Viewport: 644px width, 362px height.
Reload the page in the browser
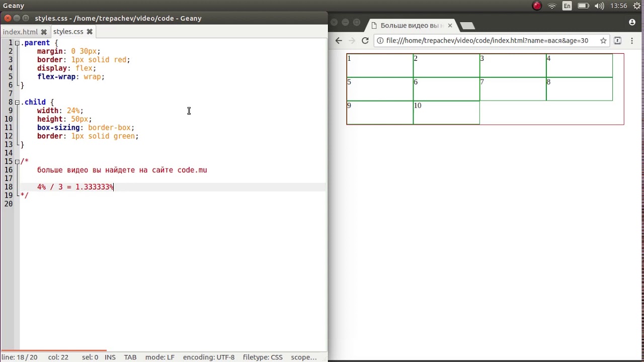pyautogui.click(x=365, y=41)
